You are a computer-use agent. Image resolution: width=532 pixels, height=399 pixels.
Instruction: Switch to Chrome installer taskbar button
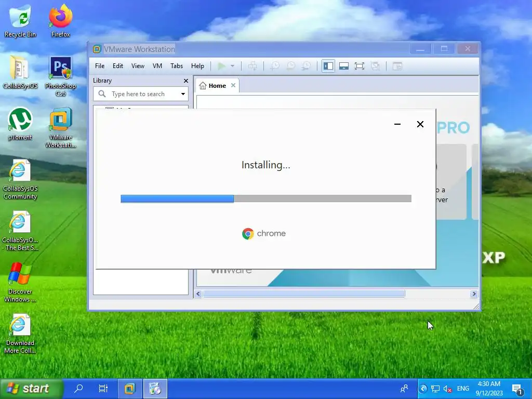coord(155,389)
